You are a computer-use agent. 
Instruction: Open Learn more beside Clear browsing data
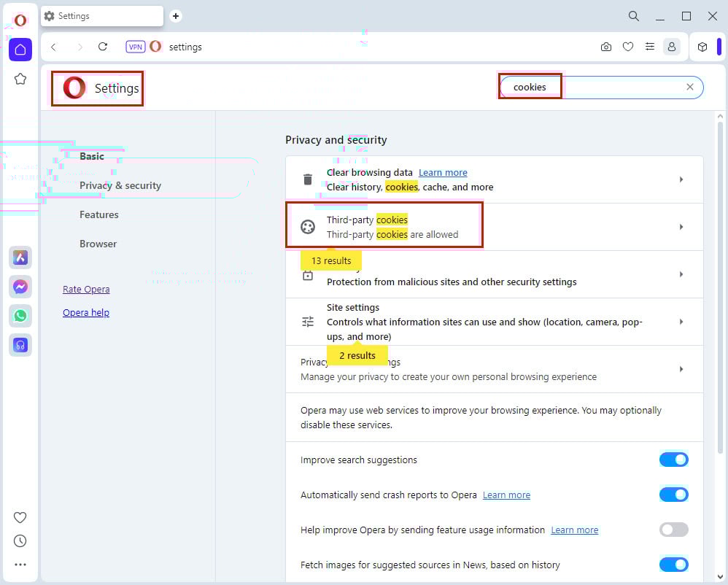443,173
